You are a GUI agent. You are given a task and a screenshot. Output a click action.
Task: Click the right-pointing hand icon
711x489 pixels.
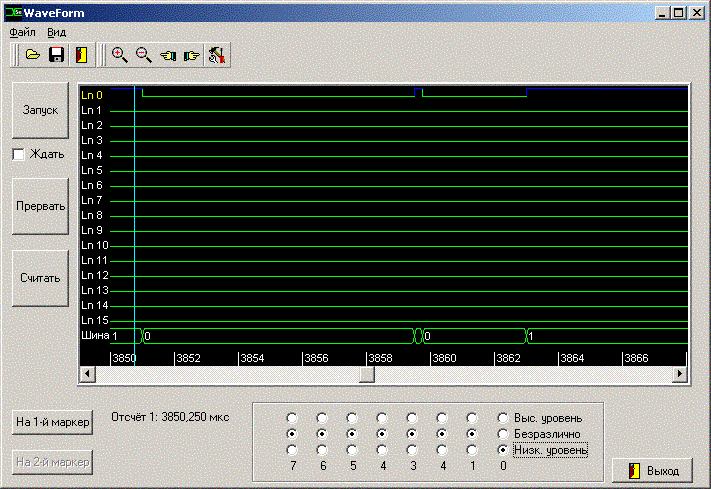pos(192,55)
